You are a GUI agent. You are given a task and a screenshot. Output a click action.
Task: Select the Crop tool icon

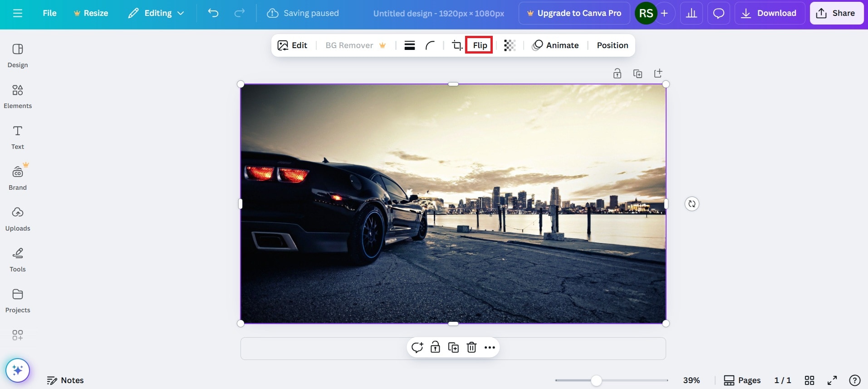pyautogui.click(x=457, y=45)
